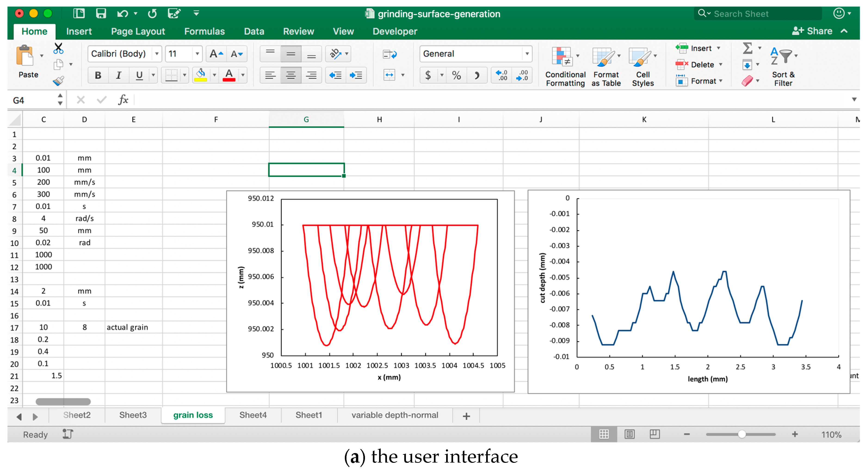Click the Share button

tap(812, 31)
